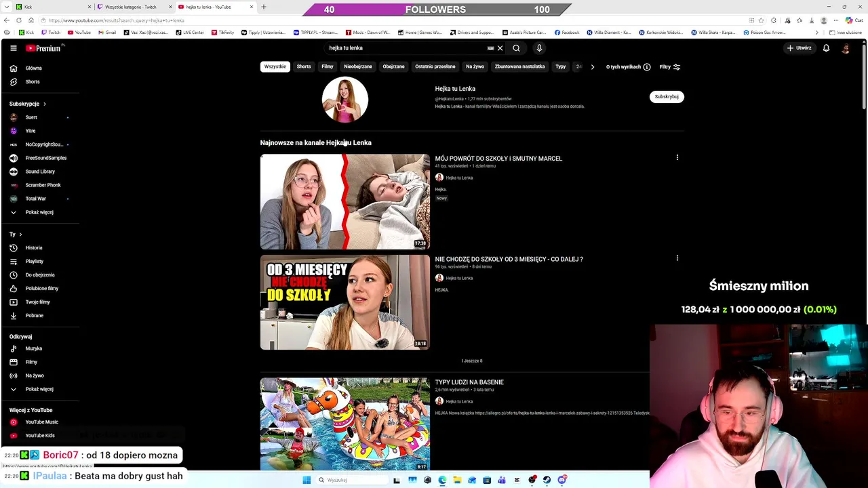Clear the search query with the X
The image size is (868, 488).
[x=500, y=48]
